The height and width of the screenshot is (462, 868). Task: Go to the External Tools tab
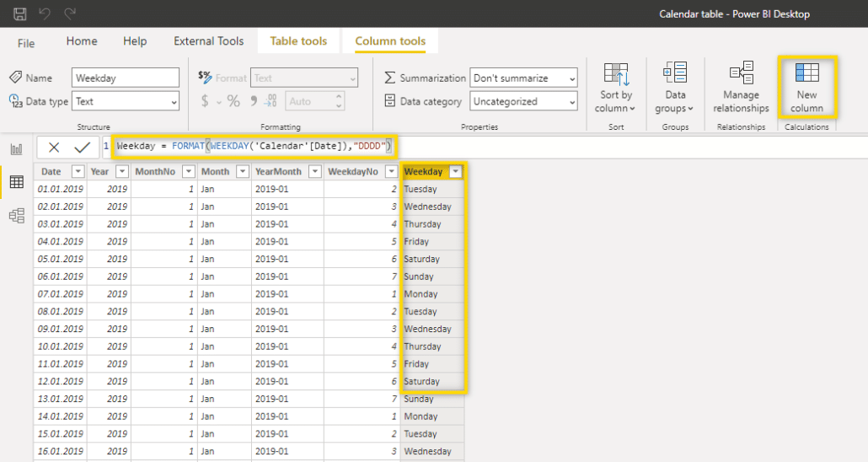click(208, 40)
